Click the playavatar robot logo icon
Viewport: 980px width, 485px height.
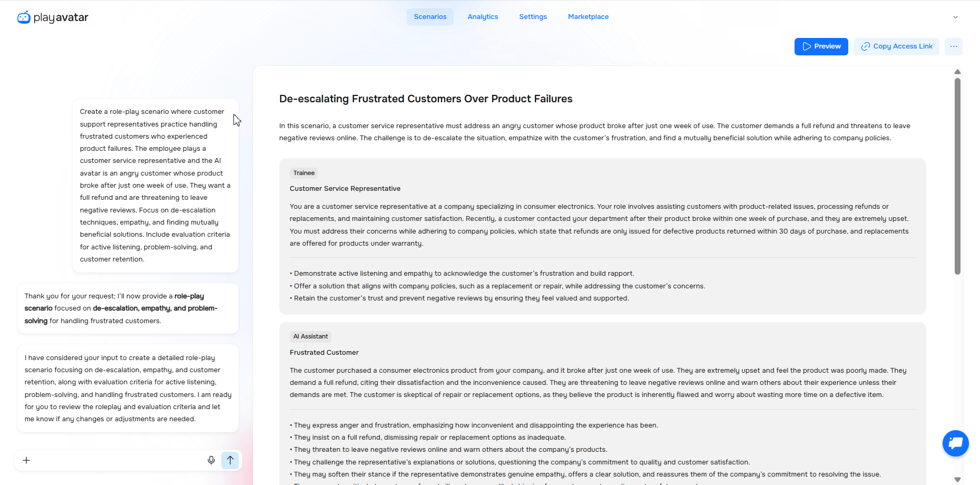(x=24, y=17)
